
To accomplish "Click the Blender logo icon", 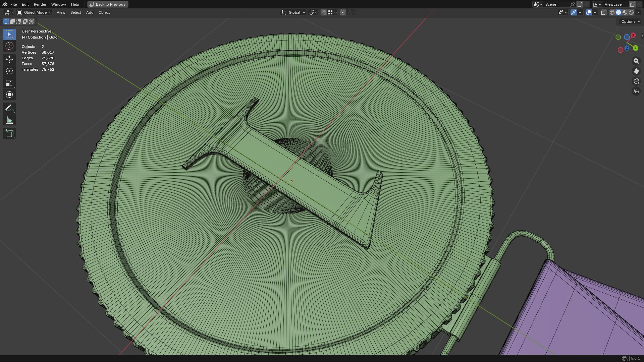I will (x=5, y=4).
